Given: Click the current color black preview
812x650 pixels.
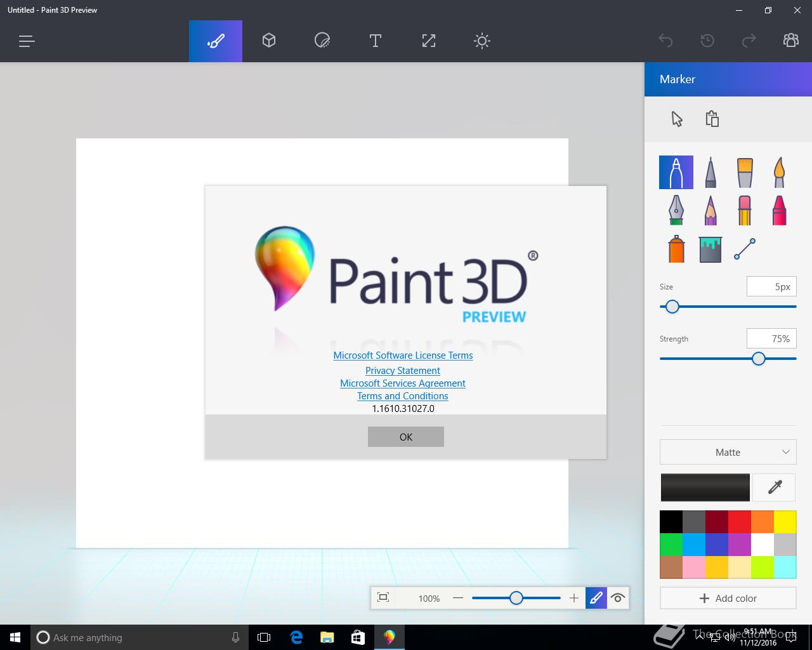Looking at the screenshot, I should coord(705,487).
